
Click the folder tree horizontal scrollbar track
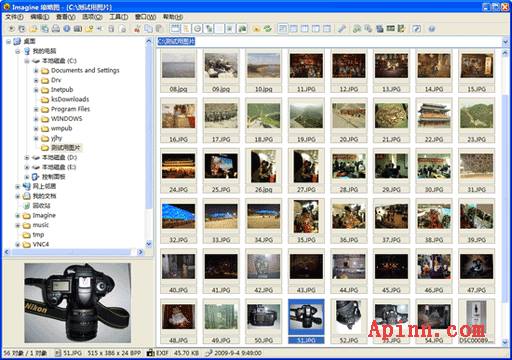pyautogui.click(x=73, y=252)
